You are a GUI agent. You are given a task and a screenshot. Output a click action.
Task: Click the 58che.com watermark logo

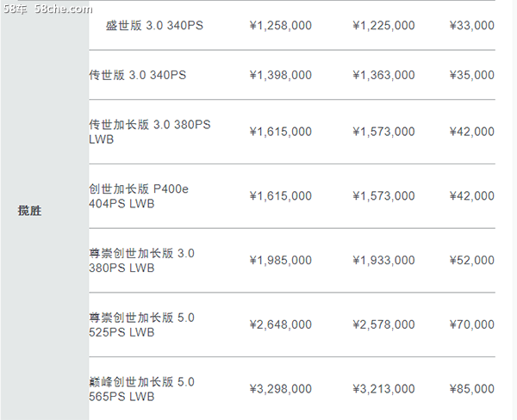point(47,9)
